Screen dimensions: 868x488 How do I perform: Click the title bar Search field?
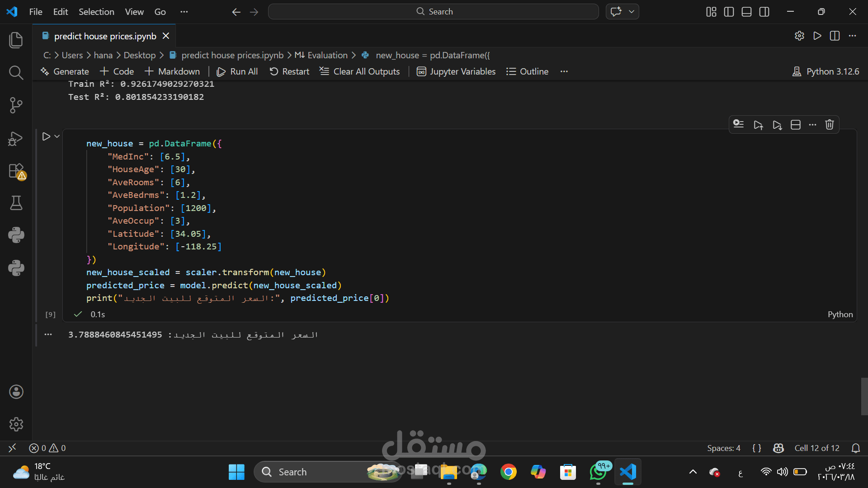[x=433, y=12]
